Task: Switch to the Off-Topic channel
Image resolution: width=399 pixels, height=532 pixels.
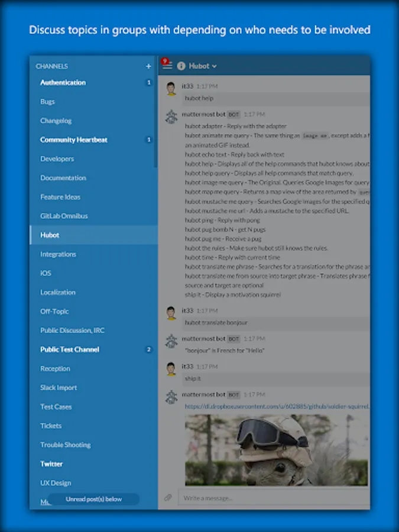Action: click(x=93, y=311)
